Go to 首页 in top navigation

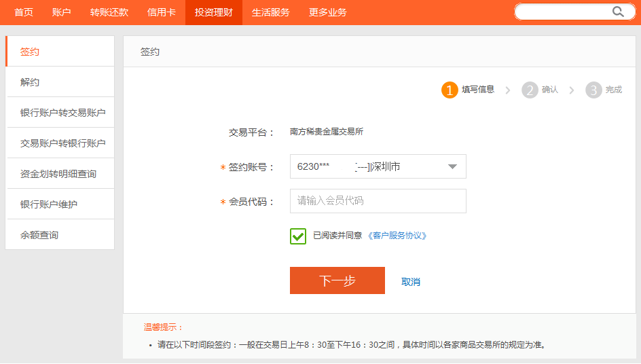pos(24,12)
